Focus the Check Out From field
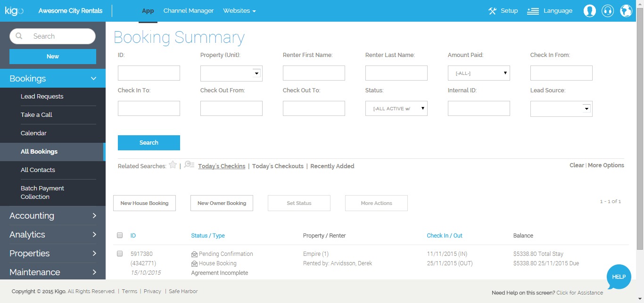644x303 pixels. pyautogui.click(x=231, y=108)
